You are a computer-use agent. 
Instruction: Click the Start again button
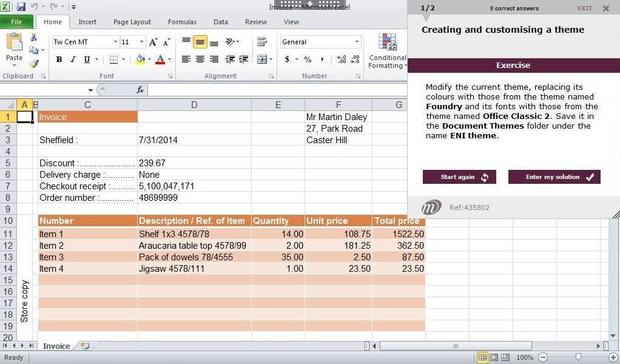pos(459,177)
